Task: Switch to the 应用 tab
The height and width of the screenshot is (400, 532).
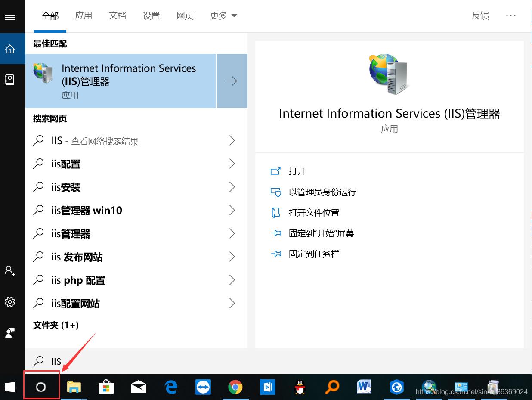Action: point(84,16)
